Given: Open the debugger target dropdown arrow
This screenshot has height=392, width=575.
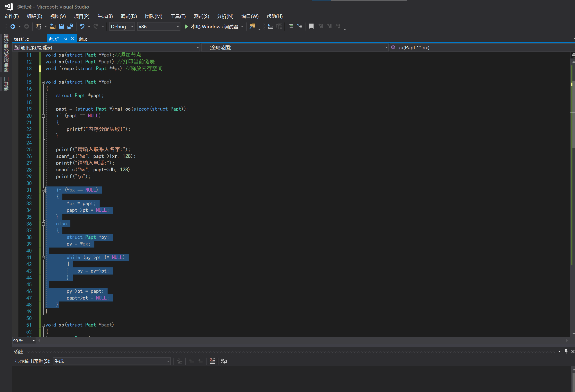Looking at the screenshot, I should click(x=242, y=27).
